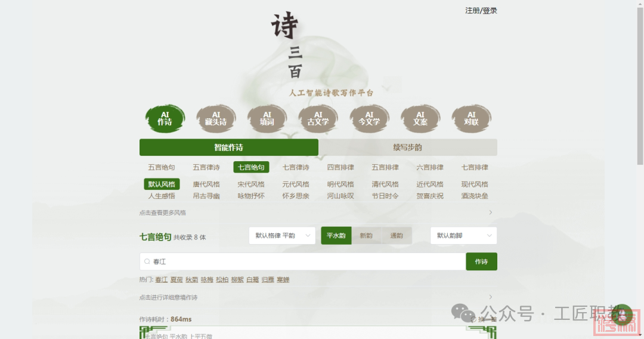Viewport: 644px width, 339px height.
Task: Click hot keyword link 寒蝉
Action: coord(283,280)
